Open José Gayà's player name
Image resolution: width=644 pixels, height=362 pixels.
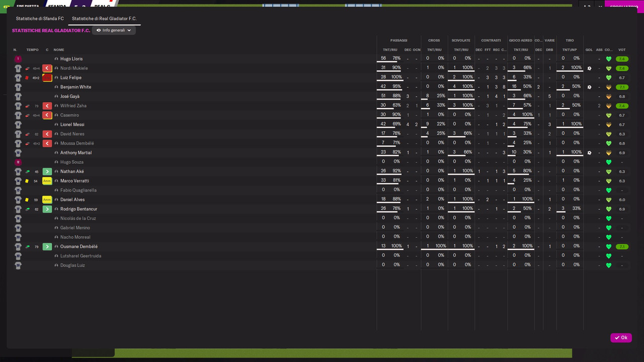(70, 97)
